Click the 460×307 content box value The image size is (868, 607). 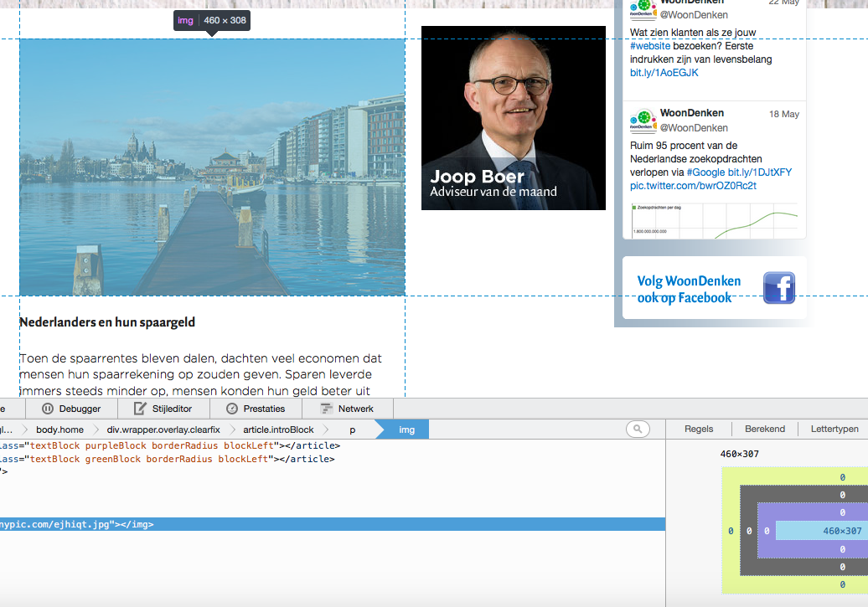[842, 531]
